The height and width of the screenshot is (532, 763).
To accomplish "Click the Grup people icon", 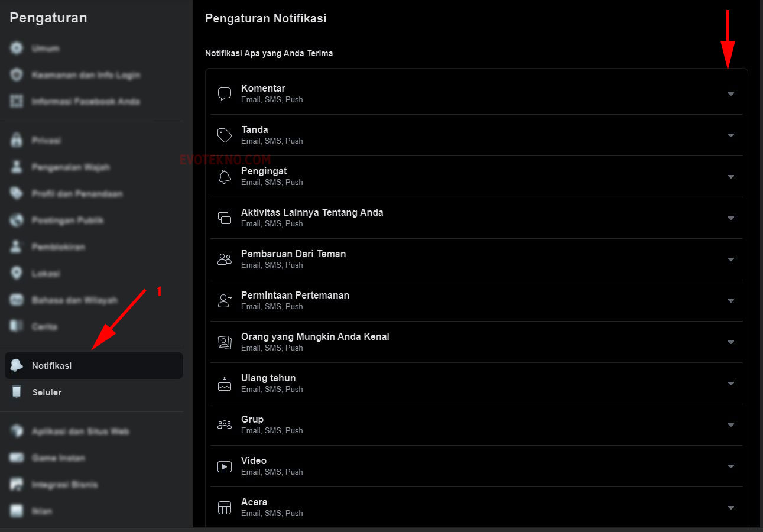I will 225,425.
